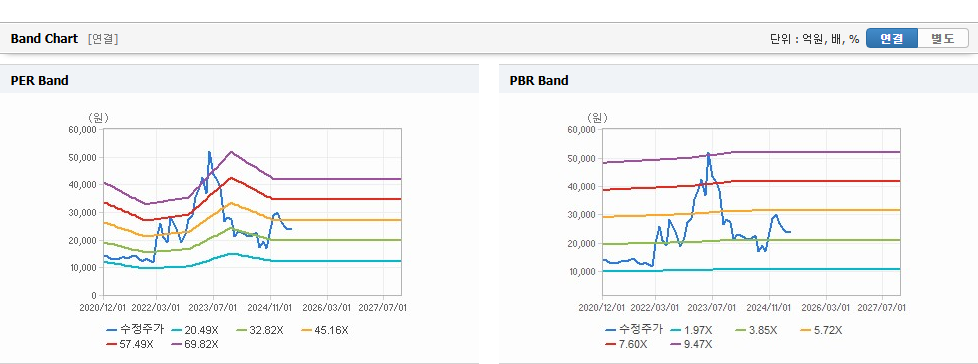The image size is (978, 364).
Task: Click the Band Chart section title
Action: tap(44, 39)
